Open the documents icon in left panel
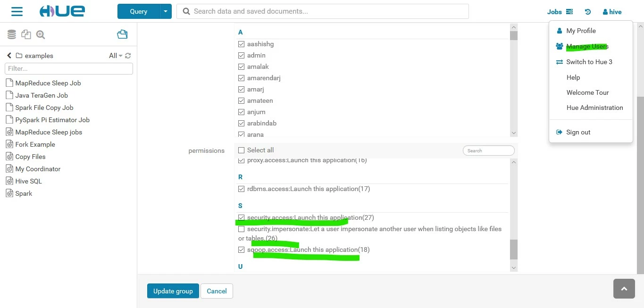The width and height of the screenshot is (644, 308). 26,34
